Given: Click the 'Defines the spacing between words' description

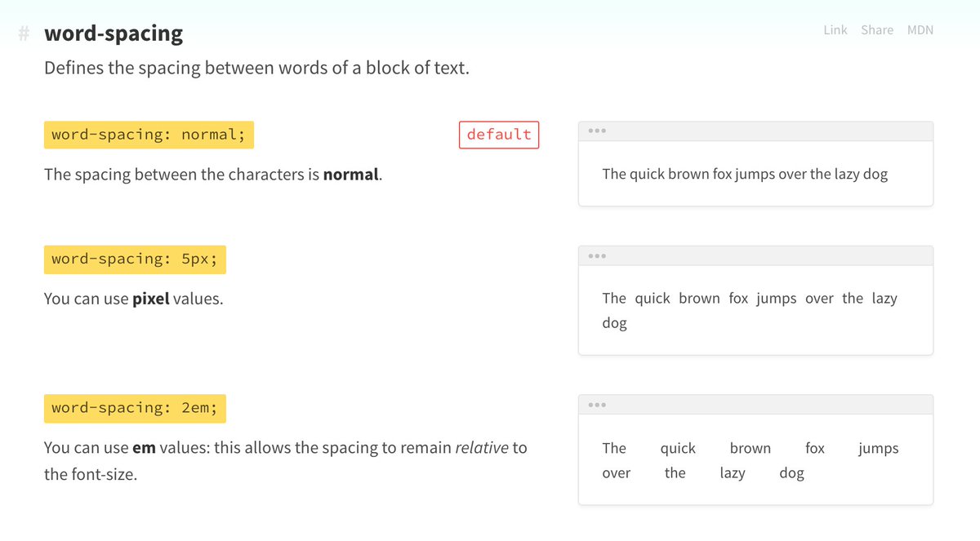Looking at the screenshot, I should 256,68.
